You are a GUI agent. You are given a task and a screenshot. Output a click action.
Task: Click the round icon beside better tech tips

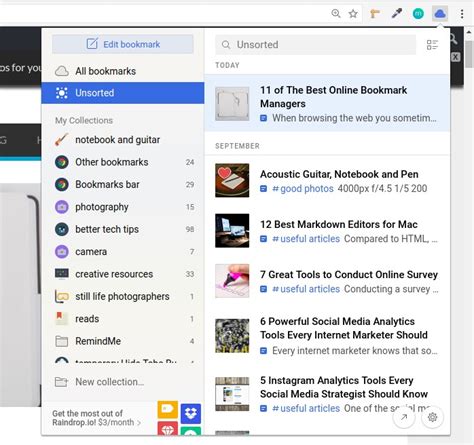click(x=62, y=229)
